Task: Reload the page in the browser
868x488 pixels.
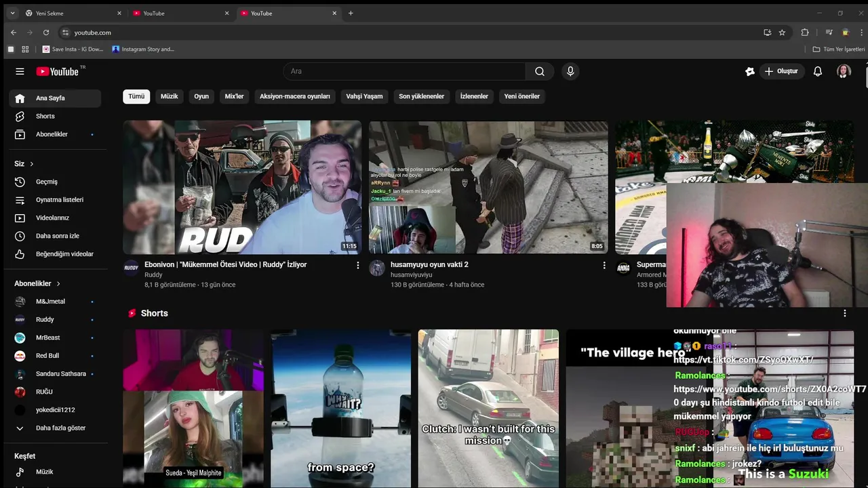Action: [46, 33]
